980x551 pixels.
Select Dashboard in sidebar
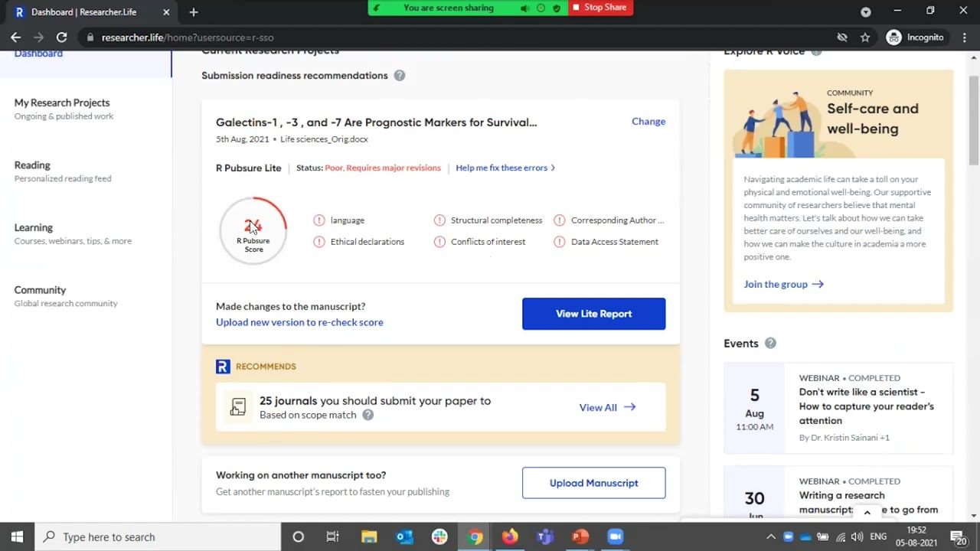(38, 54)
